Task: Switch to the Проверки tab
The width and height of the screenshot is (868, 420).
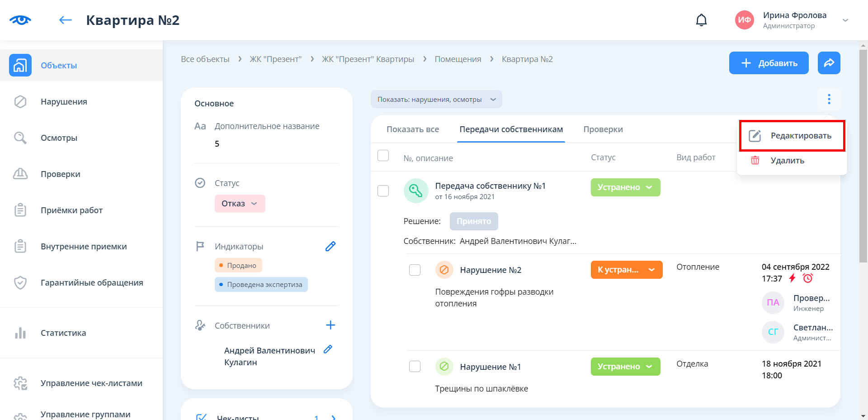Action: pos(603,129)
